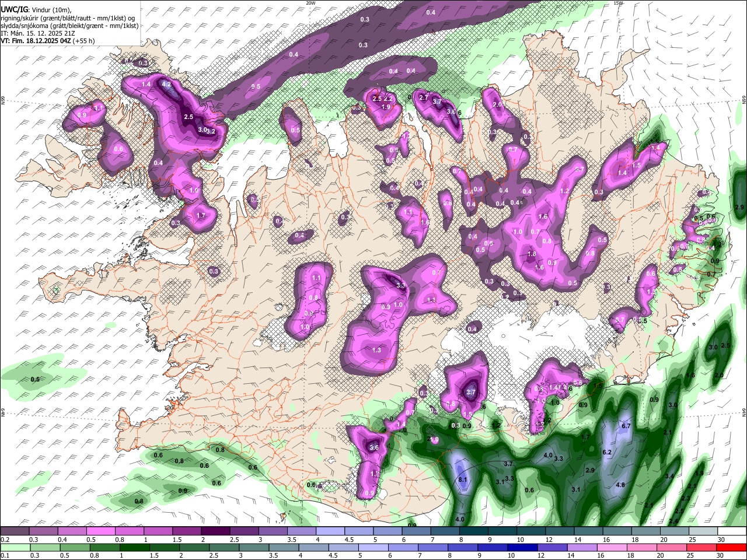The height and width of the screenshot is (560, 747).
Task: Click the '20W' longitude label
Action: (x=310, y=3)
